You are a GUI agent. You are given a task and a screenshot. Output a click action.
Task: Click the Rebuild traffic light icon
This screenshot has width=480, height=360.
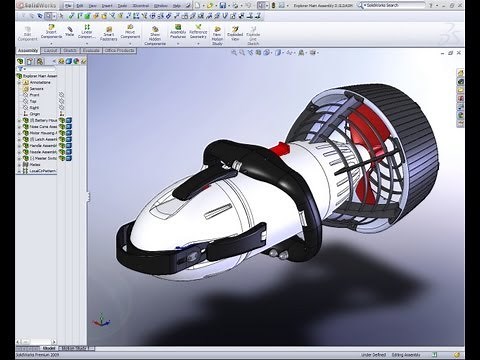(x=273, y=5)
